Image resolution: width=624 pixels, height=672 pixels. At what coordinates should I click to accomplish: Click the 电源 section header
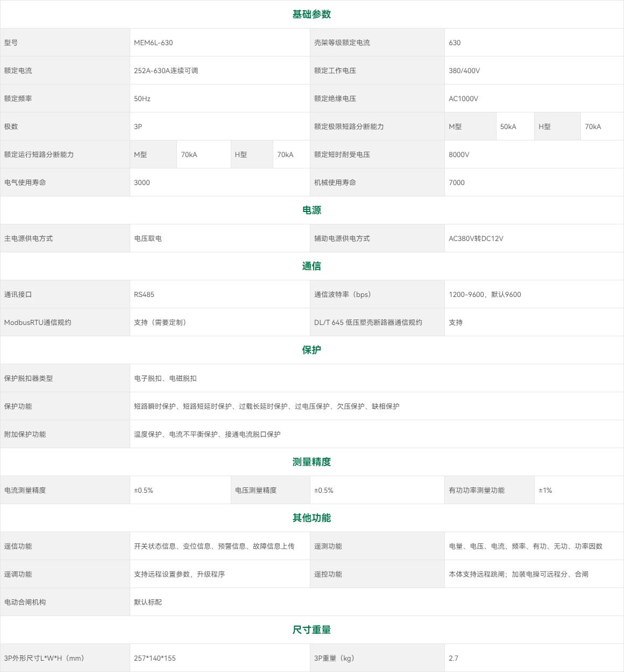click(x=311, y=210)
